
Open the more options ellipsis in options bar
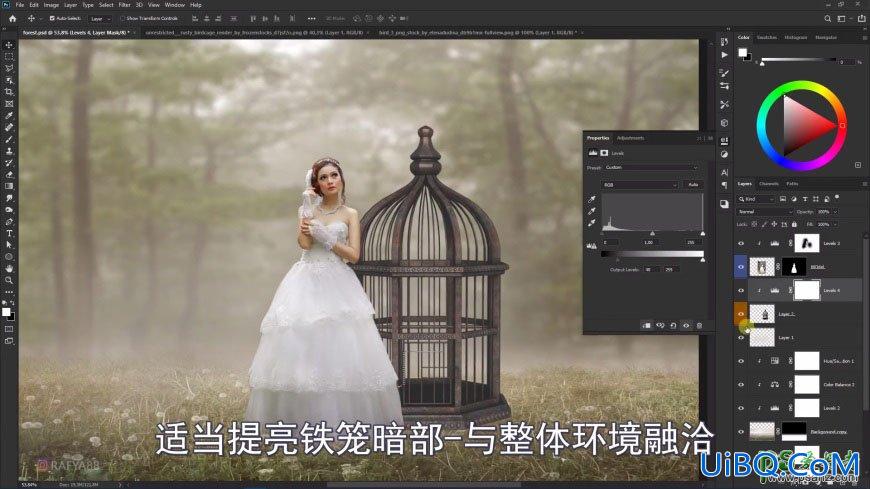coord(311,18)
